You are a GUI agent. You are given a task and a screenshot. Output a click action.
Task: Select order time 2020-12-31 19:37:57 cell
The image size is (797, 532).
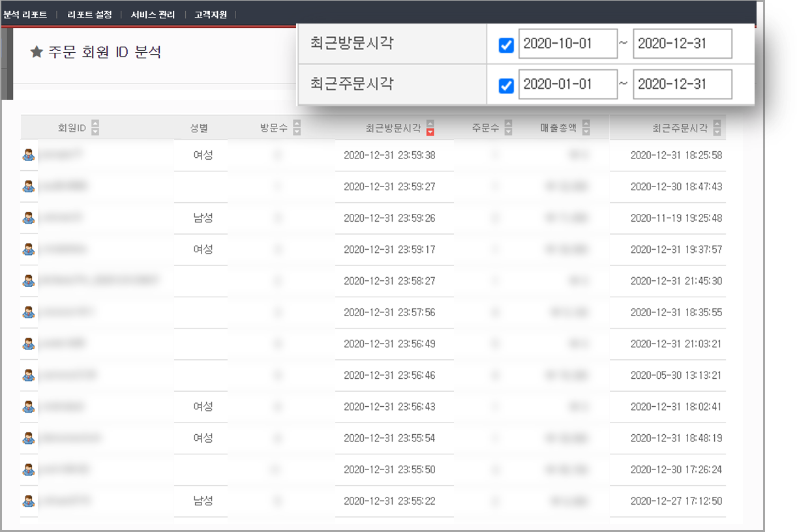676,250
